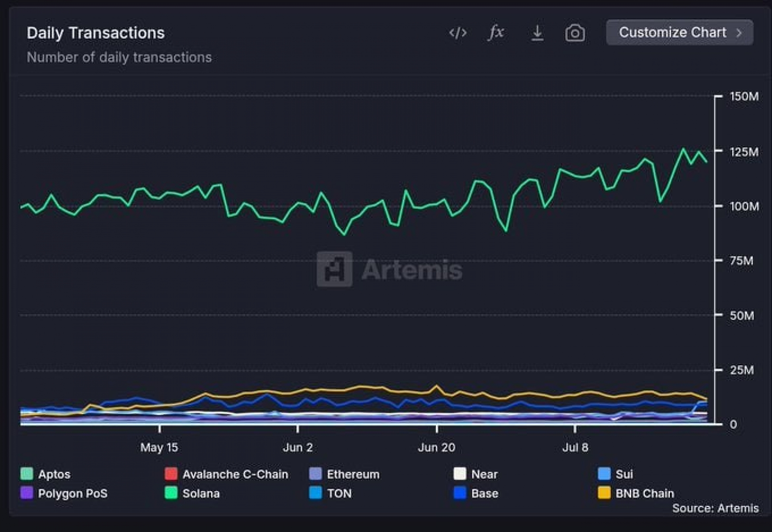
Task: Click the Solana line's final peak
Action: tap(683, 149)
